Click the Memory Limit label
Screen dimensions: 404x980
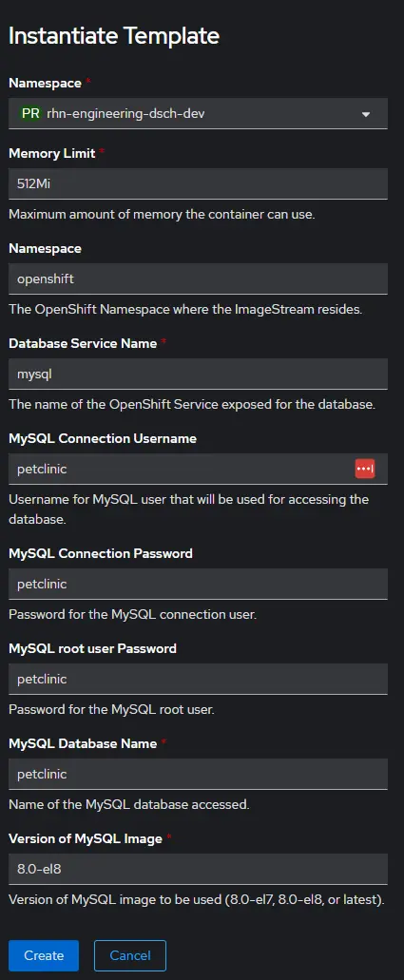(52, 153)
